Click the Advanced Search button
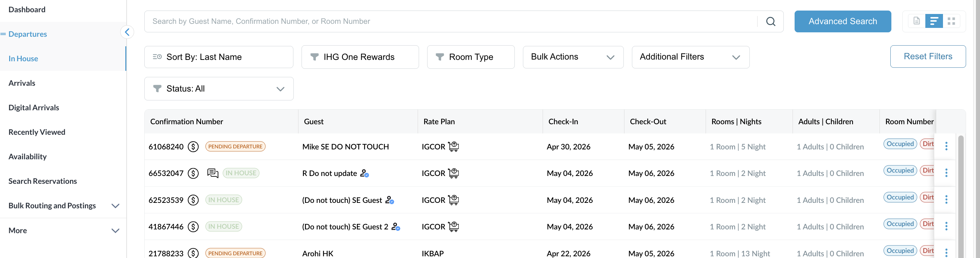This screenshot has width=980, height=258. tap(842, 21)
